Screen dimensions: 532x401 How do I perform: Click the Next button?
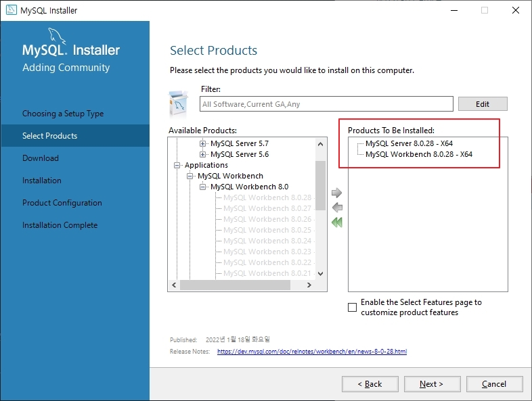click(x=432, y=383)
